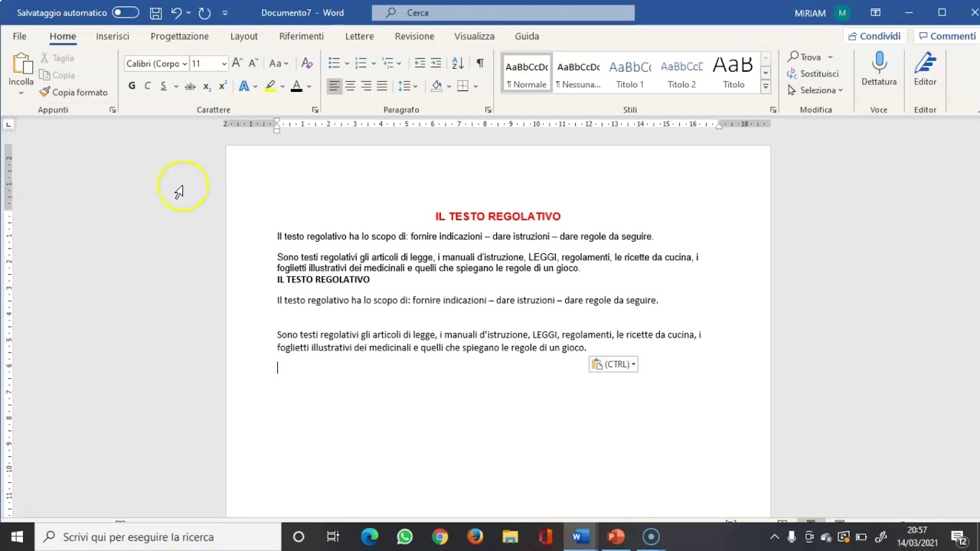Viewport: 980px width, 551px height.
Task: Click the Undo arrow icon
Action: click(177, 13)
